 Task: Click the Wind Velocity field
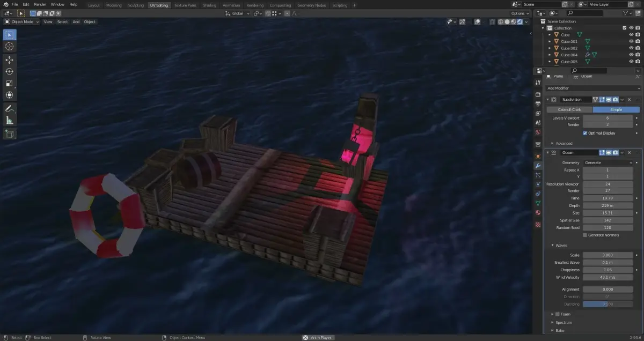pyautogui.click(x=608, y=277)
